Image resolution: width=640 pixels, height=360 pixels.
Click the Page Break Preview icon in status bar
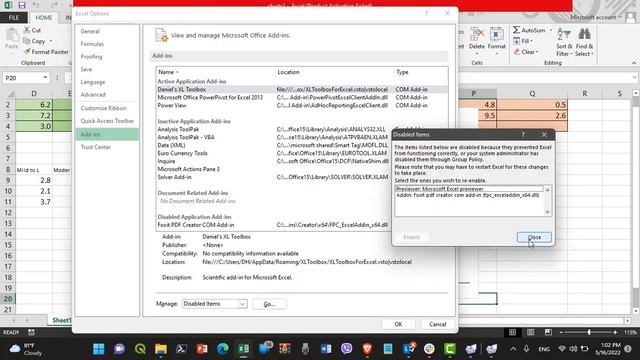click(548, 332)
